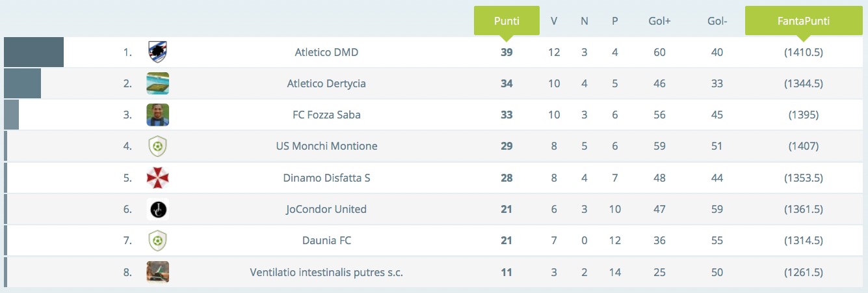Image resolution: width=868 pixels, height=293 pixels.
Task: Click the Daunia FC shield badge
Action: click(x=157, y=240)
